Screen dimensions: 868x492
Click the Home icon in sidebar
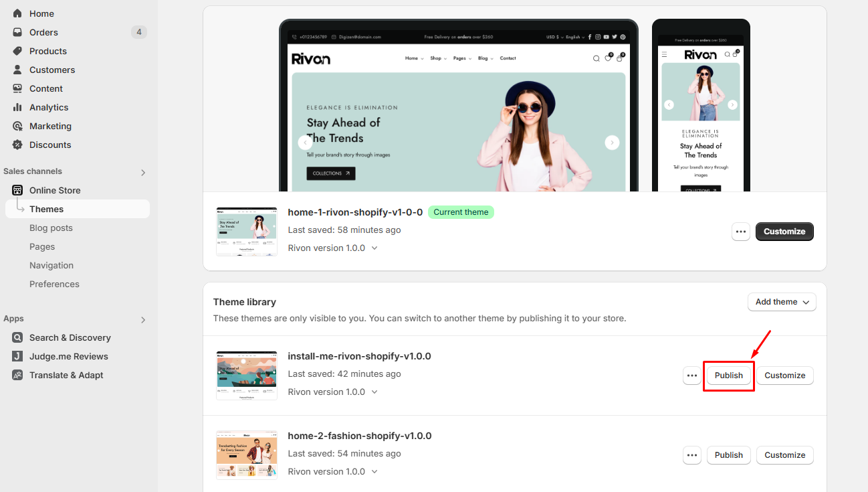[x=17, y=13]
